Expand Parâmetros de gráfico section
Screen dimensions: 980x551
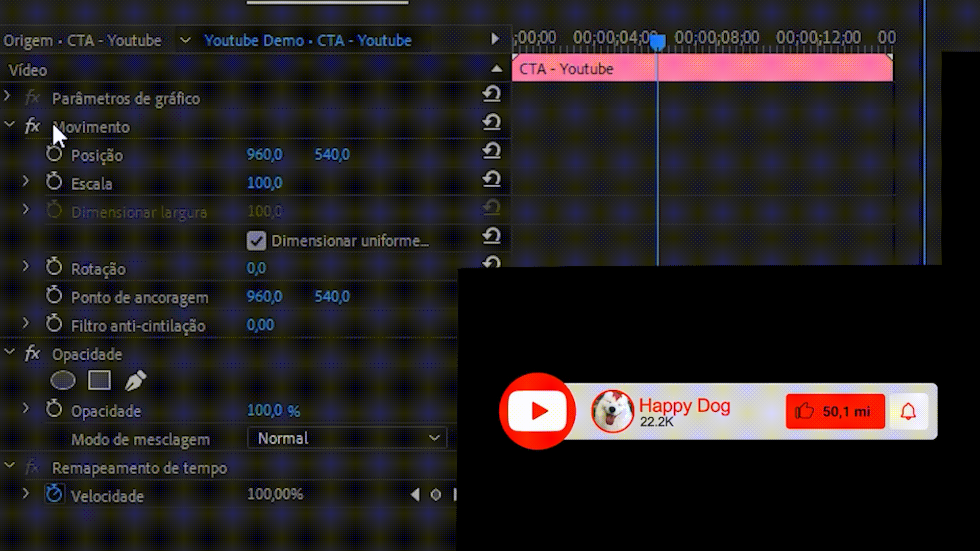(x=7, y=96)
